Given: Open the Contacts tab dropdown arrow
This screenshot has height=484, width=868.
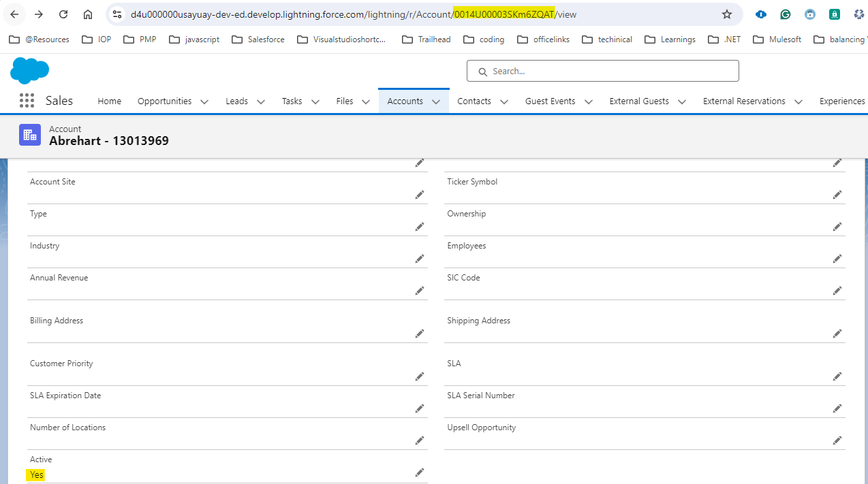Looking at the screenshot, I should click(x=503, y=101).
